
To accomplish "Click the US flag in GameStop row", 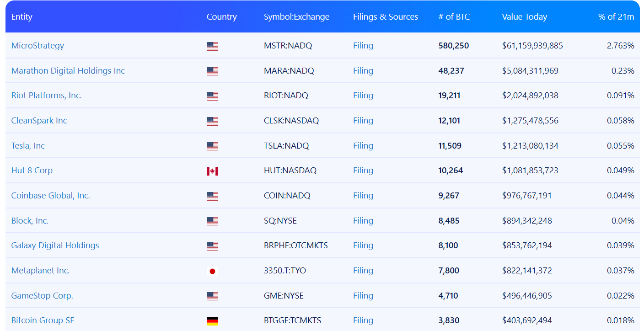I will [x=212, y=296].
